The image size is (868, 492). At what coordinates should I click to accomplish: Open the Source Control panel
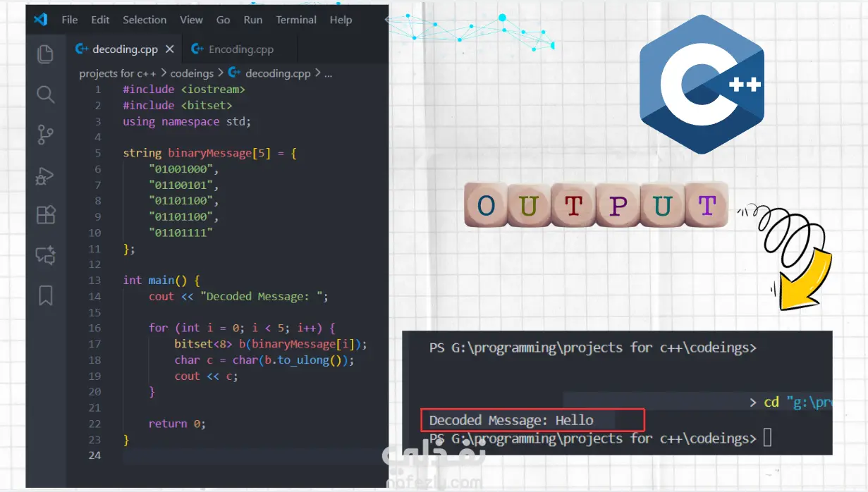[x=45, y=135]
